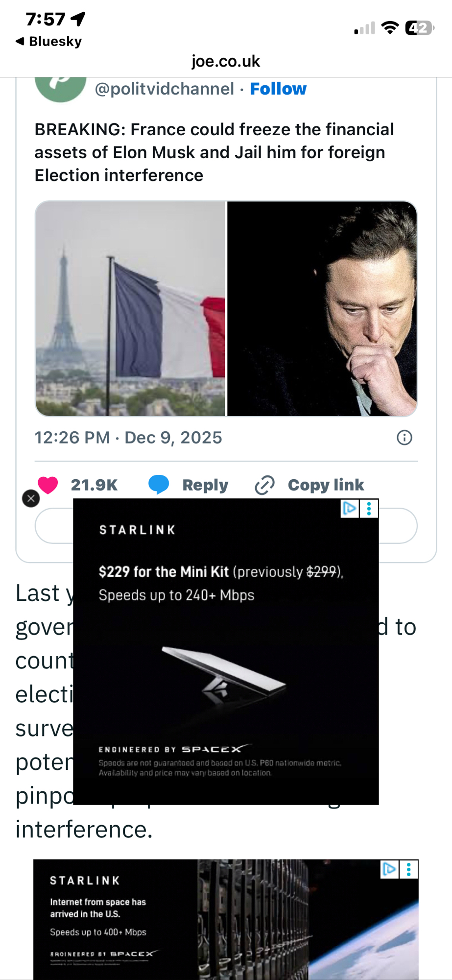Screen dimensions: 452x980
Task: Tap the tweet timestamp Dec 9, 2025
Action: 128,438
